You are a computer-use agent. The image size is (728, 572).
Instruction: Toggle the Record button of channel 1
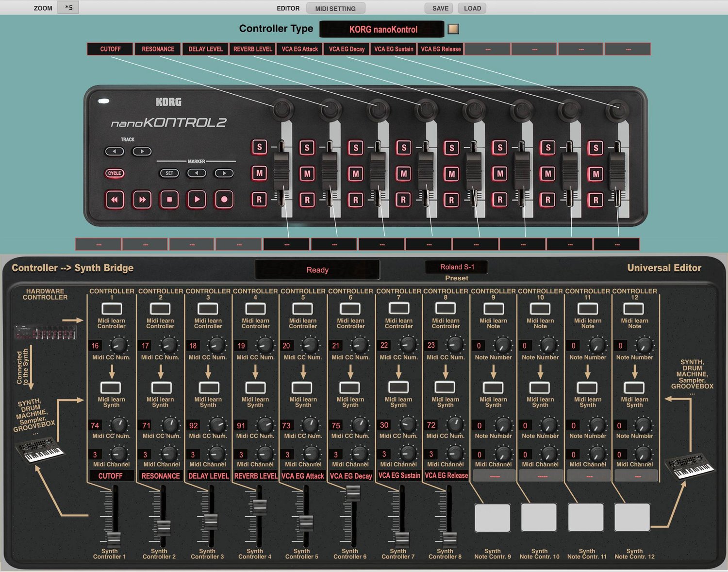pyautogui.click(x=259, y=199)
